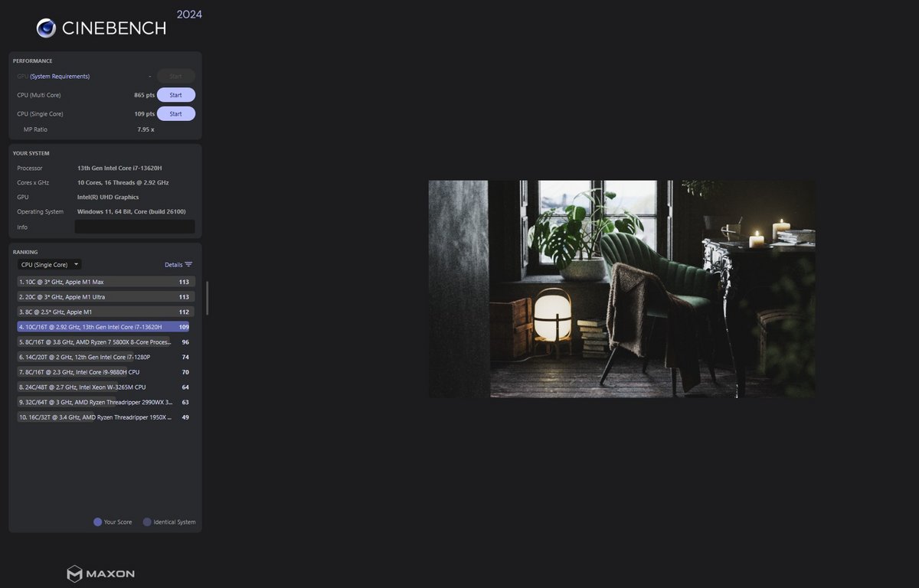The image size is (919, 588).
Task: Start the CPU Single Core benchmark
Action: [x=175, y=114]
